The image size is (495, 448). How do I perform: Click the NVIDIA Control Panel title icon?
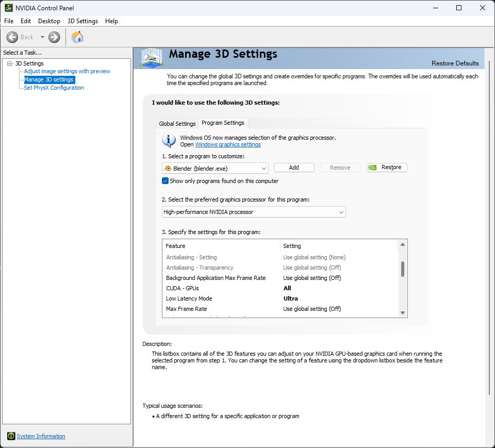(x=9, y=8)
